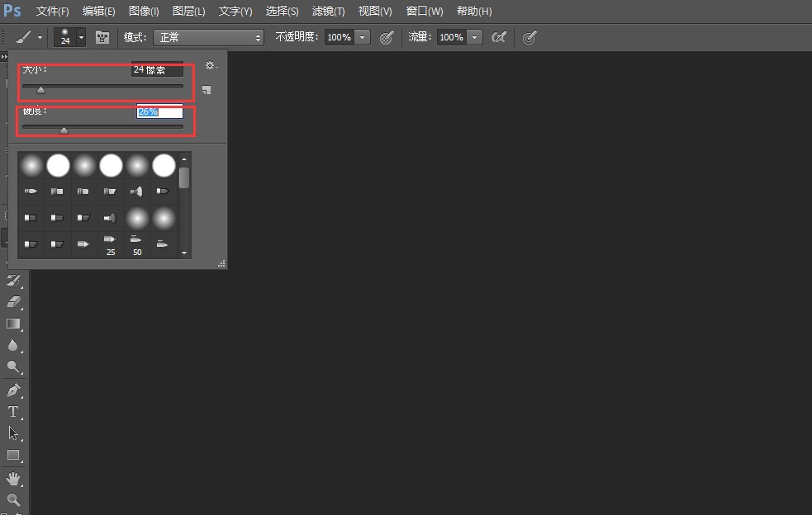The image size is (812, 515).
Task: Select the pencil brush preset labeled 25
Action: (x=111, y=244)
